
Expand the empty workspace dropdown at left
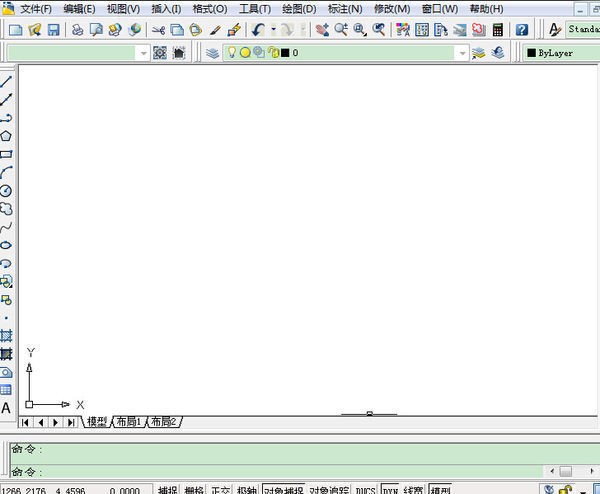click(x=143, y=52)
